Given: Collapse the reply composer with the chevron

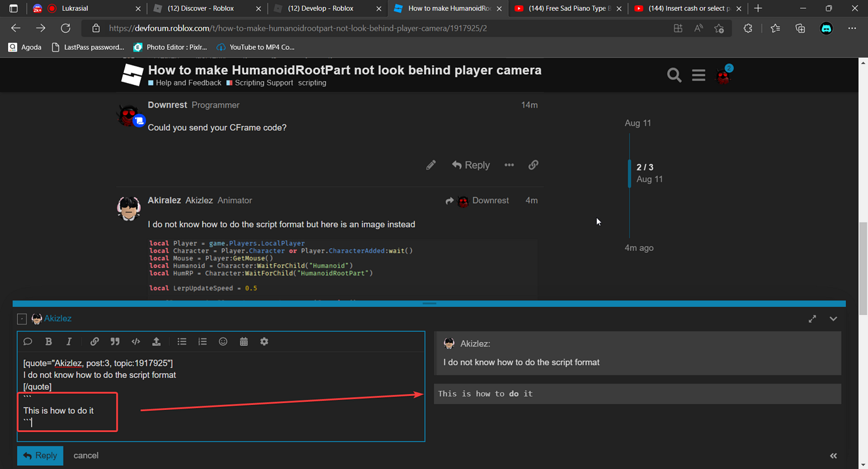Looking at the screenshot, I should pyautogui.click(x=833, y=319).
